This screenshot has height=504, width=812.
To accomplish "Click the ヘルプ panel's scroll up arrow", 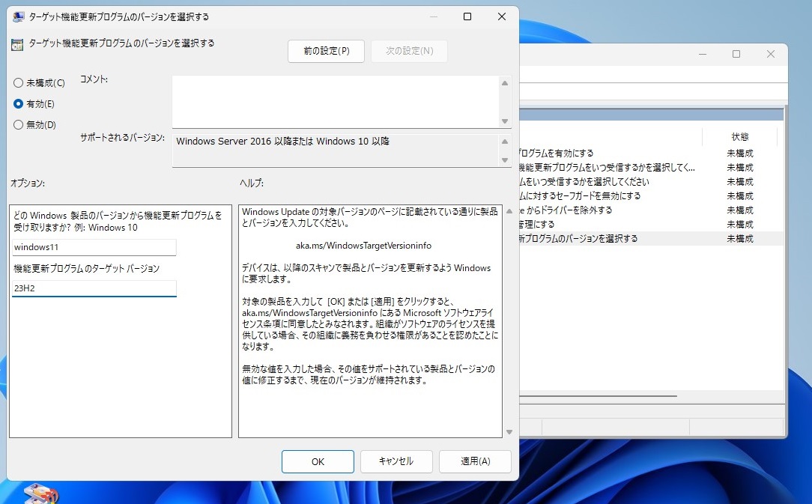I will point(509,212).
